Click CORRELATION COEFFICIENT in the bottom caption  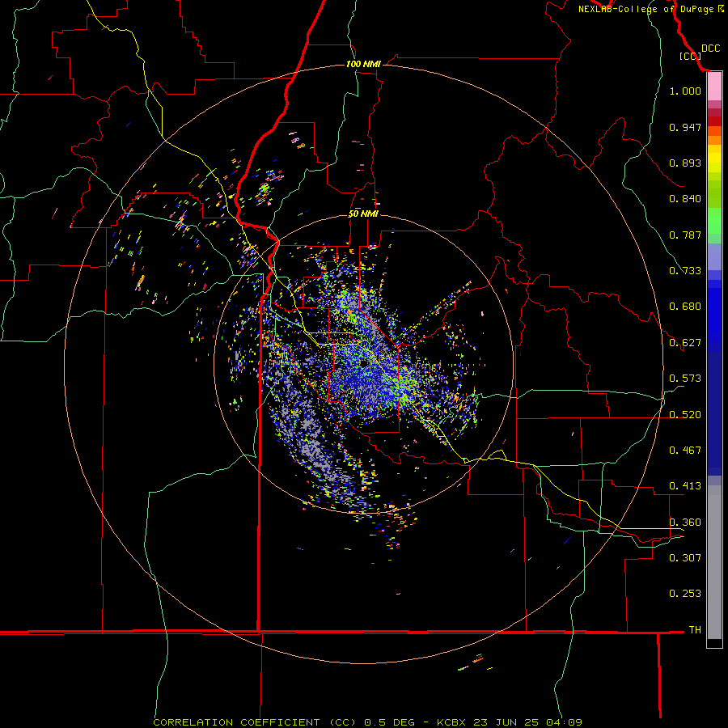[x=236, y=722]
